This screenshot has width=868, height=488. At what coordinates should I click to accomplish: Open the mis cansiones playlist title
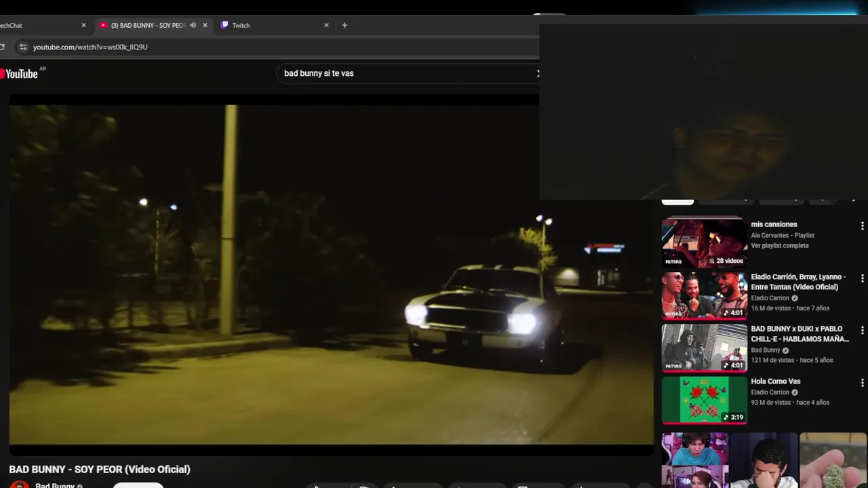tap(774, 224)
